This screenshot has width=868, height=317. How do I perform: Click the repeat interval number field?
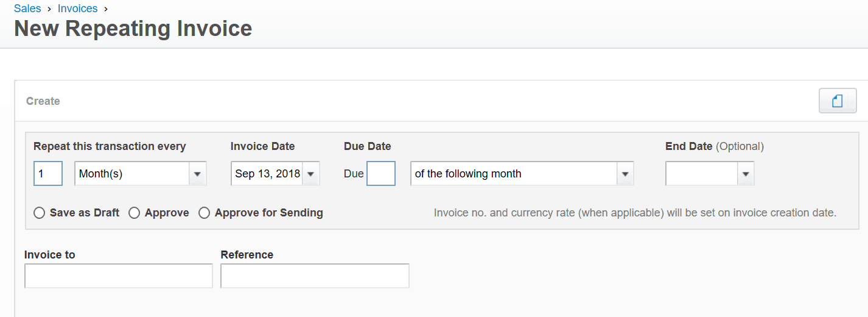tap(48, 174)
